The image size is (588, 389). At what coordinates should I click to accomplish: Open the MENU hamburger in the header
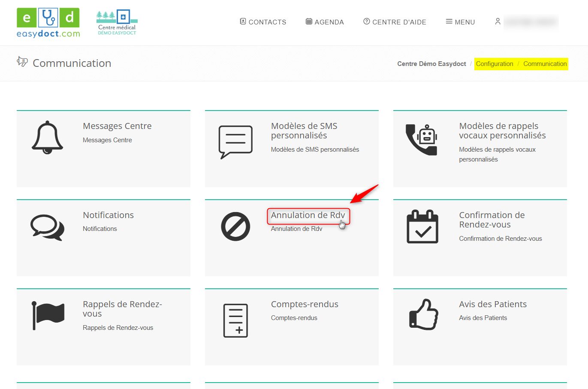point(460,22)
